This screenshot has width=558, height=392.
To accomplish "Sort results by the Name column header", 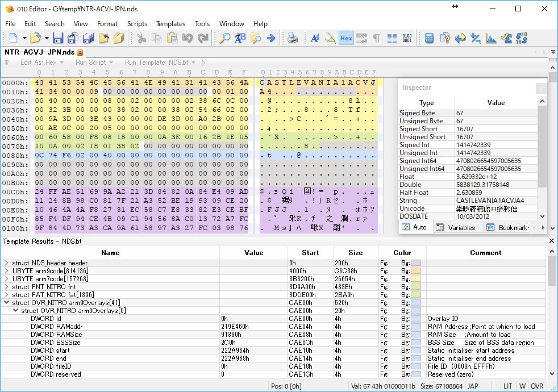I will click(x=110, y=253).
